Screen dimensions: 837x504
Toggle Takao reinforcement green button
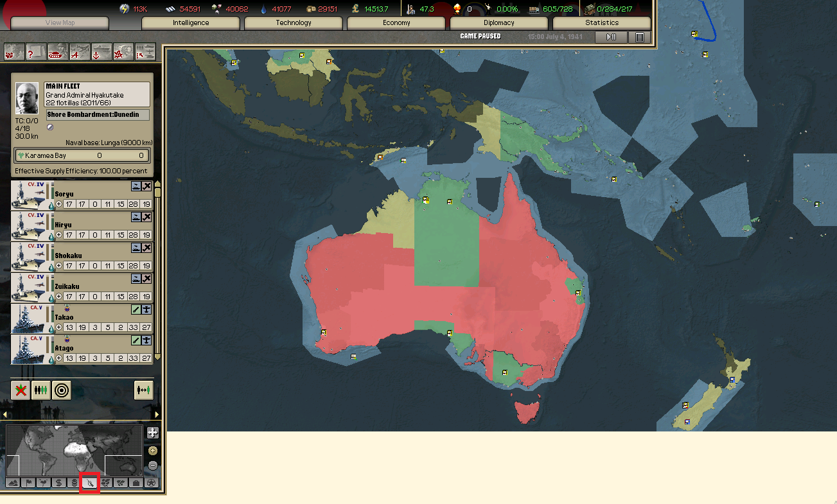tap(136, 309)
